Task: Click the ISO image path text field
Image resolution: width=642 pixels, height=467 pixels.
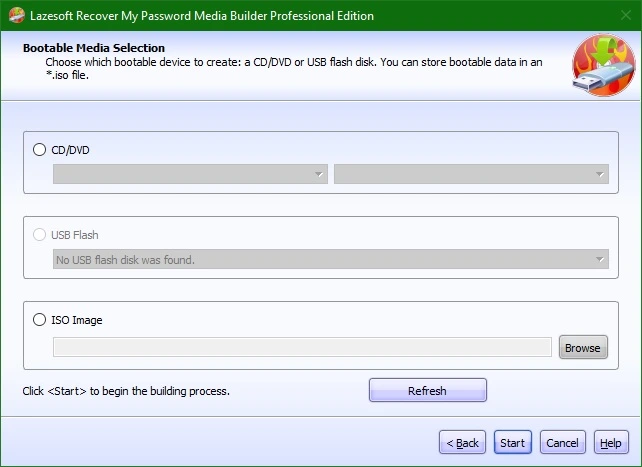Action: (302, 347)
